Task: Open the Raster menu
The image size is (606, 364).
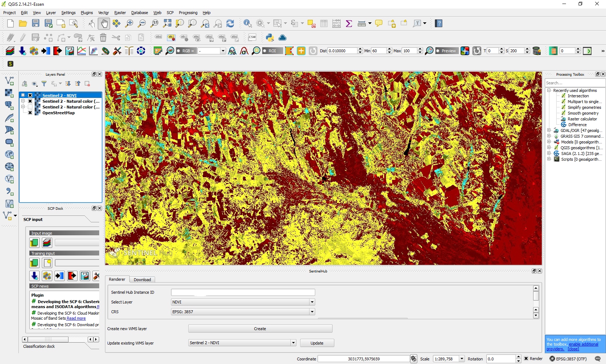Action: (120, 13)
